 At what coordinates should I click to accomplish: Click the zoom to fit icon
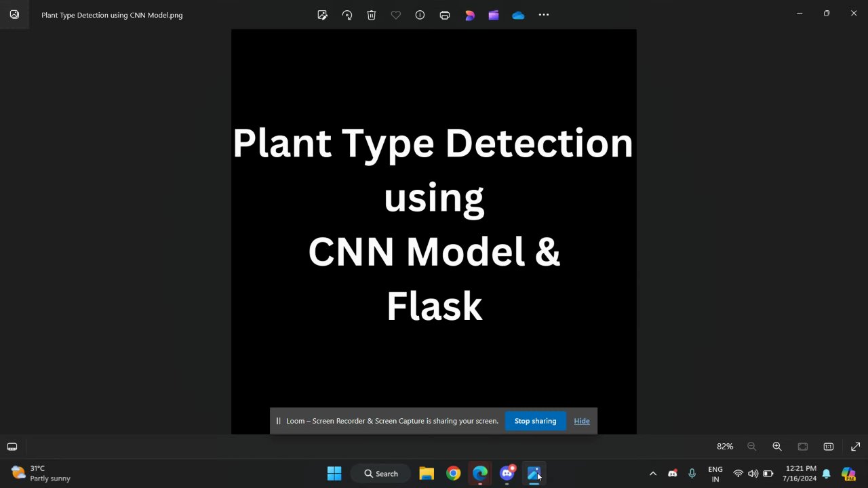[x=803, y=447]
